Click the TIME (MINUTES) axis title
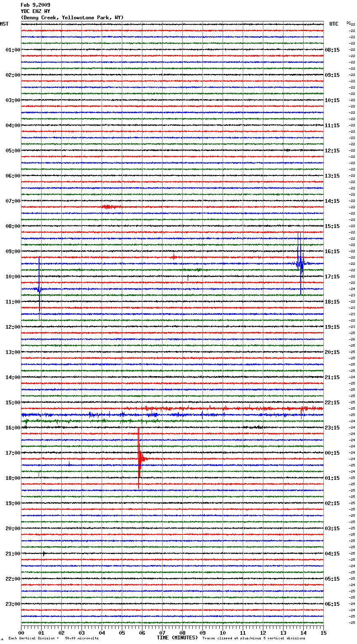The image size is (357, 644). pos(177,638)
